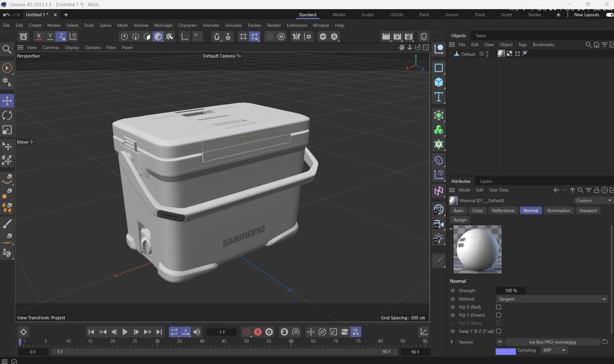
Task: Add a Cube primitive object
Action: [438, 82]
